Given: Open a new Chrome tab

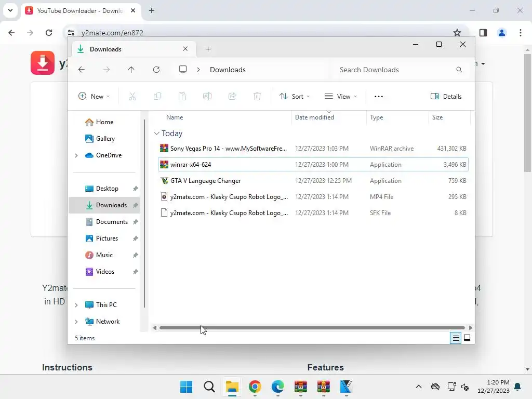Looking at the screenshot, I should (x=152, y=10).
